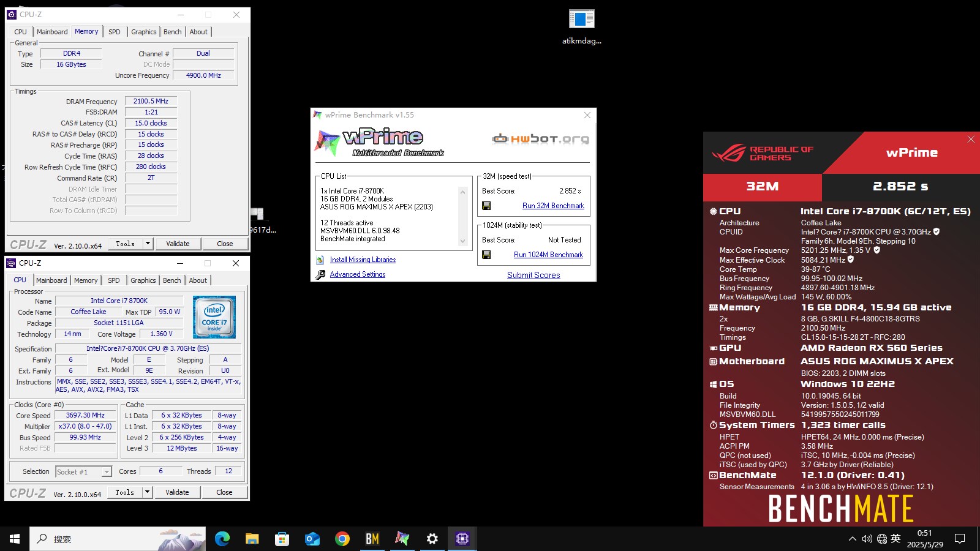The width and height of the screenshot is (980, 551).
Task: Open About tab in lower CPU-Z
Action: point(198,280)
